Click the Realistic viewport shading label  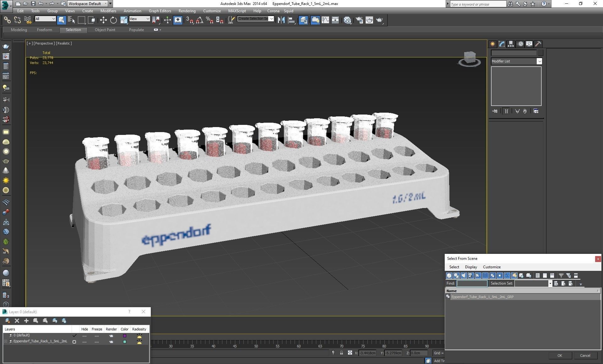pyautogui.click(x=64, y=43)
